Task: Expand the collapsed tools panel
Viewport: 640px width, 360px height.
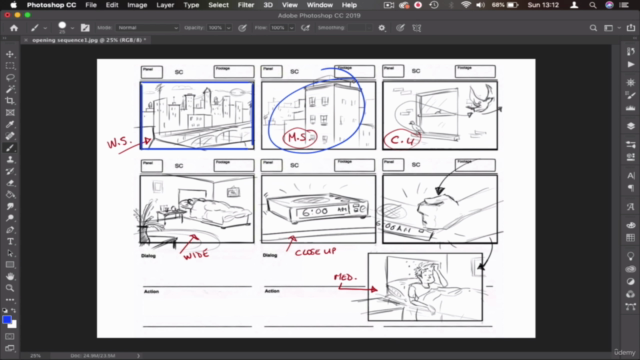Action: 4,38
